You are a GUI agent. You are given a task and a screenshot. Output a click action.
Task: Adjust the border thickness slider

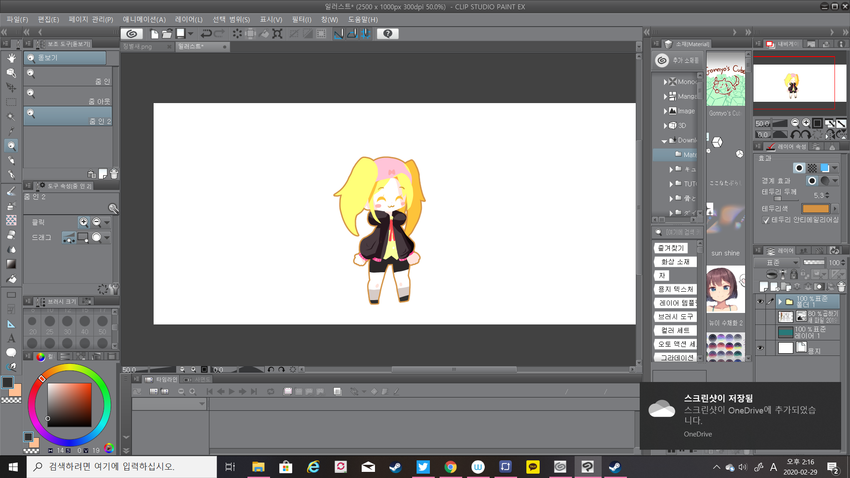click(x=786, y=198)
